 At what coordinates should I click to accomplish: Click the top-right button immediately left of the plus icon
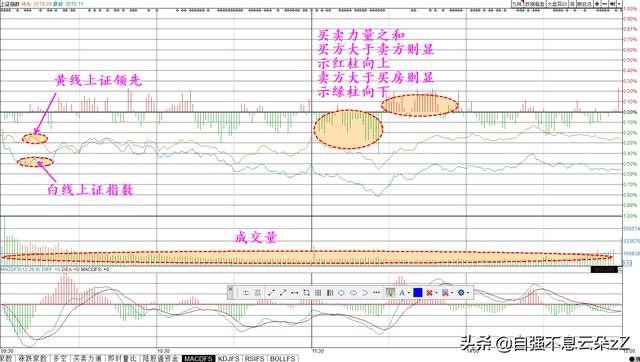tap(584, 4)
